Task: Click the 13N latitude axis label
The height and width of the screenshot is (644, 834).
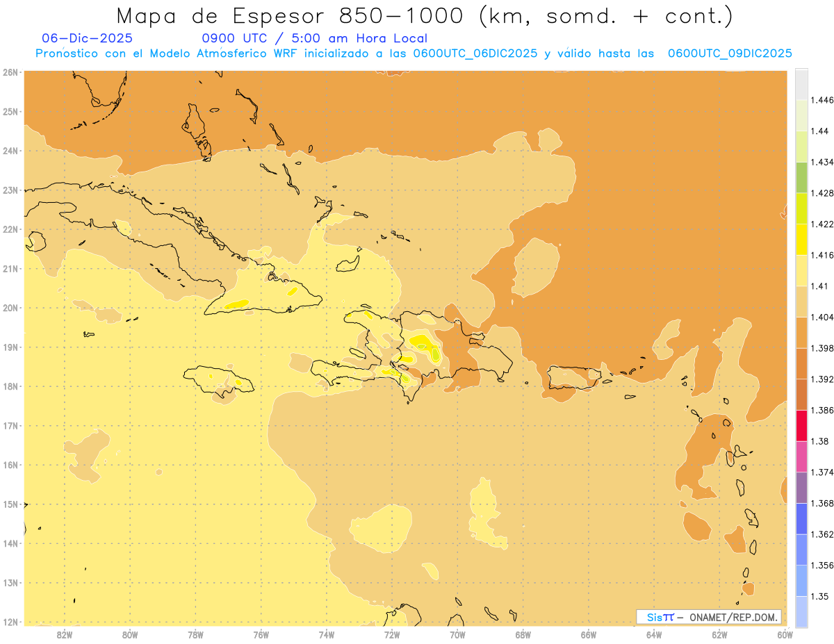Action: pyautogui.click(x=10, y=582)
